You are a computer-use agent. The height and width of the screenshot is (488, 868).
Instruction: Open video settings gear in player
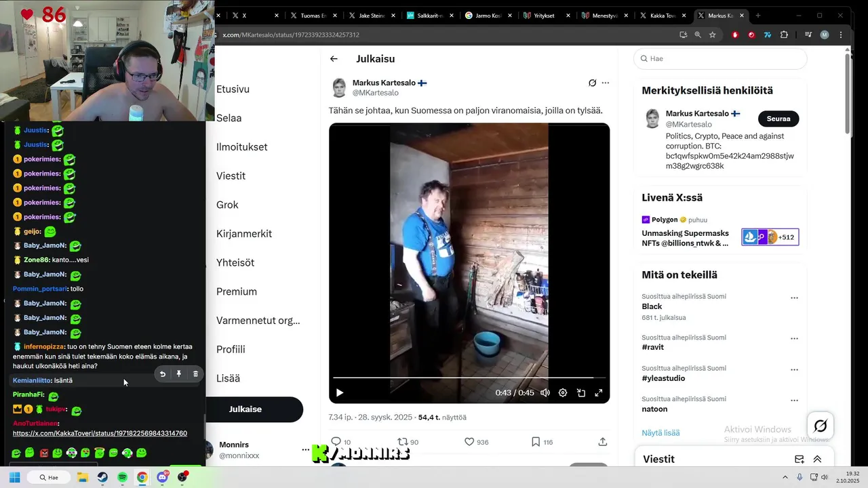[x=563, y=392]
